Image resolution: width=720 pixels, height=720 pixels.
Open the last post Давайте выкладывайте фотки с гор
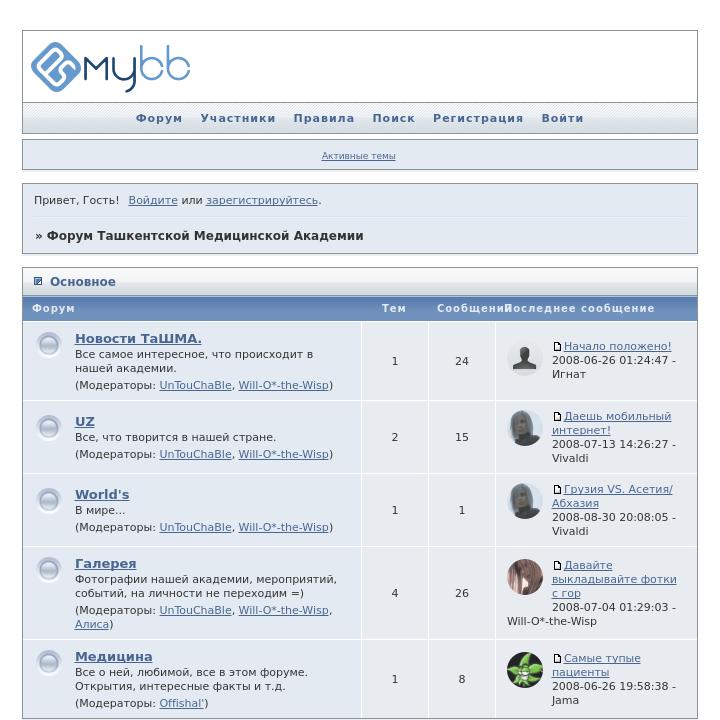[x=614, y=579]
